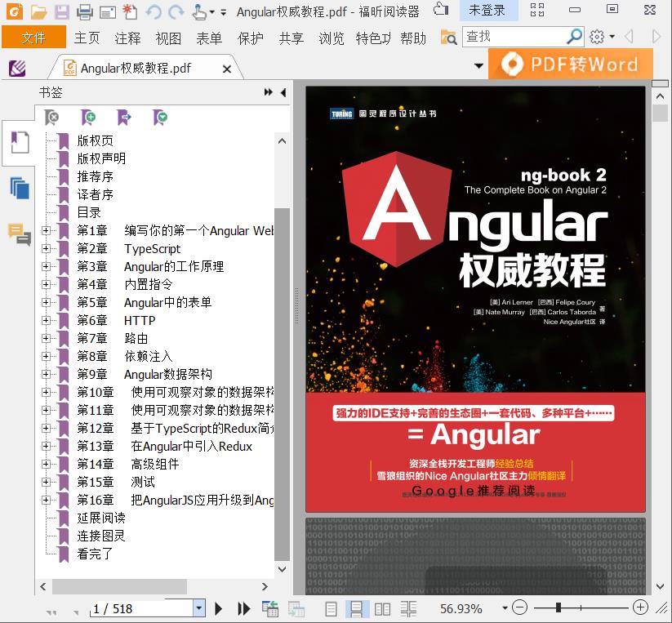
Task: Collapse the bookmarks panel arrow
Action: [x=283, y=92]
